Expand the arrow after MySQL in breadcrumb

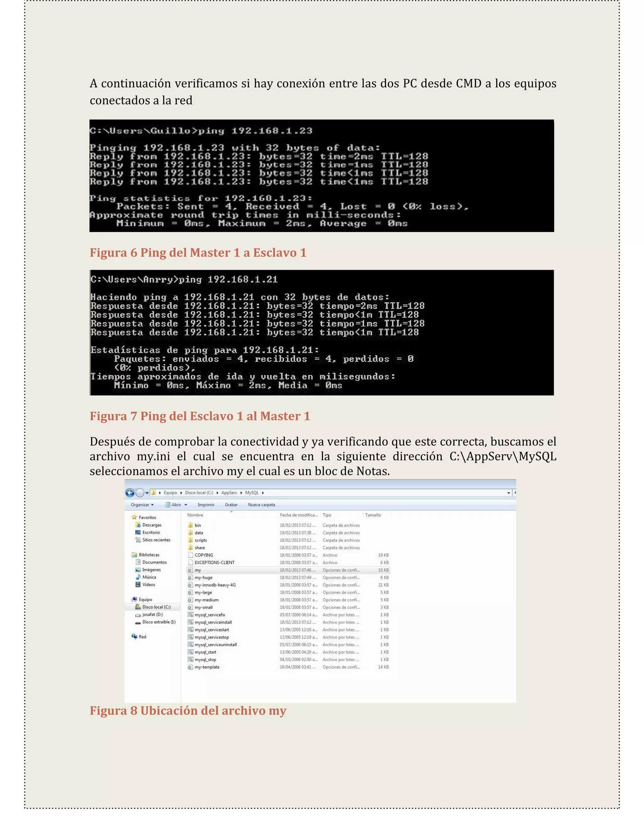coord(263,493)
